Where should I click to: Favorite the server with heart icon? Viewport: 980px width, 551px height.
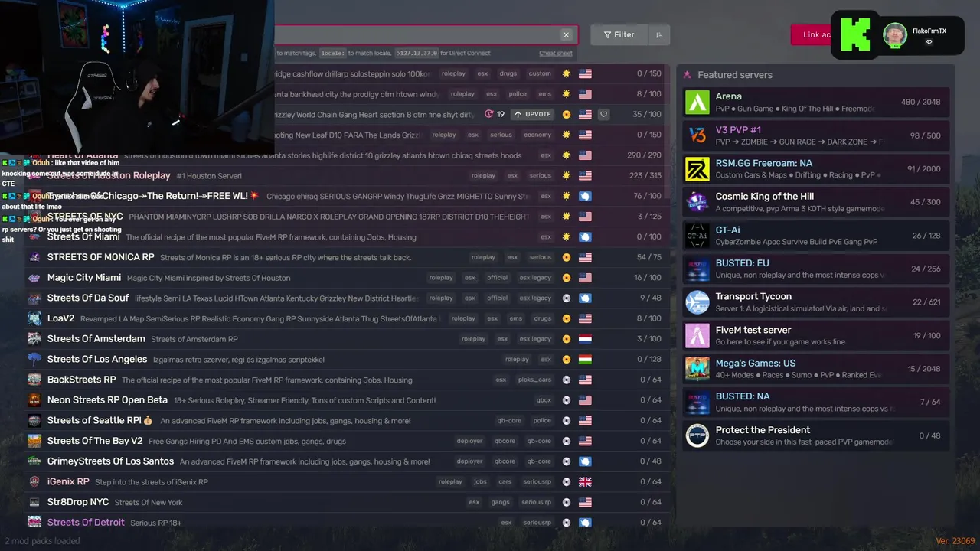(x=603, y=115)
